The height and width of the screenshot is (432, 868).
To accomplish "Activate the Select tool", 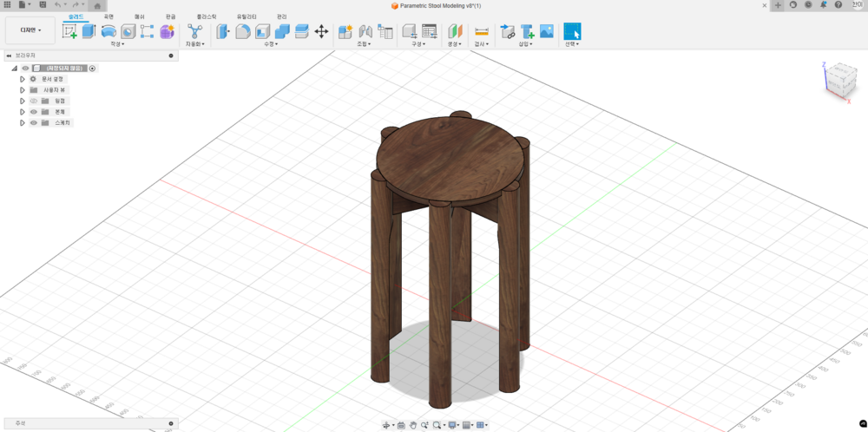I will point(572,31).
